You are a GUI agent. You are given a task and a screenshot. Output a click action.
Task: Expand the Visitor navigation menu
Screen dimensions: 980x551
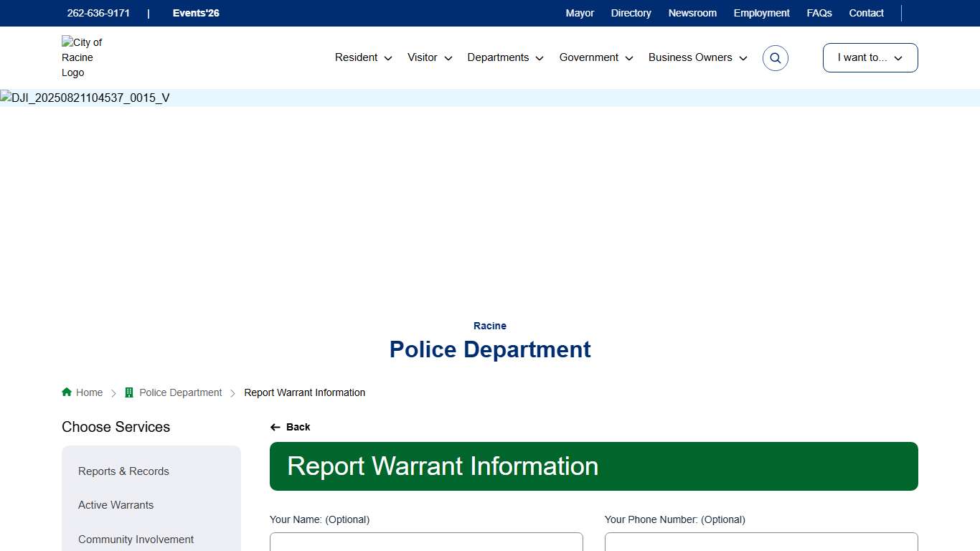428,57
